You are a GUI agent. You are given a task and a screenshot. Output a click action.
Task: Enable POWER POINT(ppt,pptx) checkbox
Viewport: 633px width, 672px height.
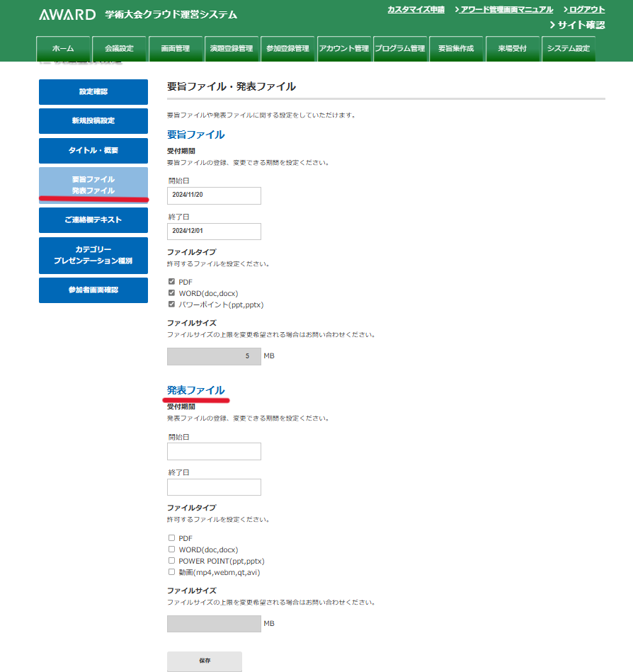coord(171,561)
